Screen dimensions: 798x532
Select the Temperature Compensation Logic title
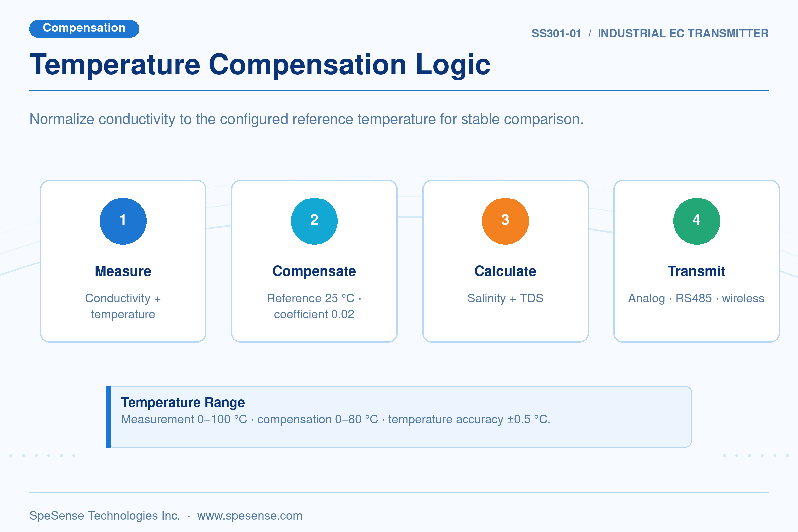pyautogui.click(x=260, y=65)
